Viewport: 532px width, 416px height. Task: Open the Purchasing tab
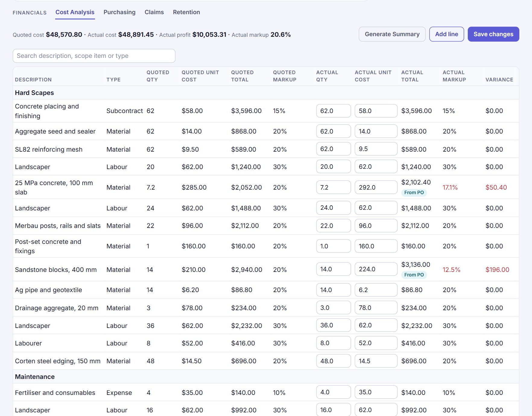tap(119, 12)
